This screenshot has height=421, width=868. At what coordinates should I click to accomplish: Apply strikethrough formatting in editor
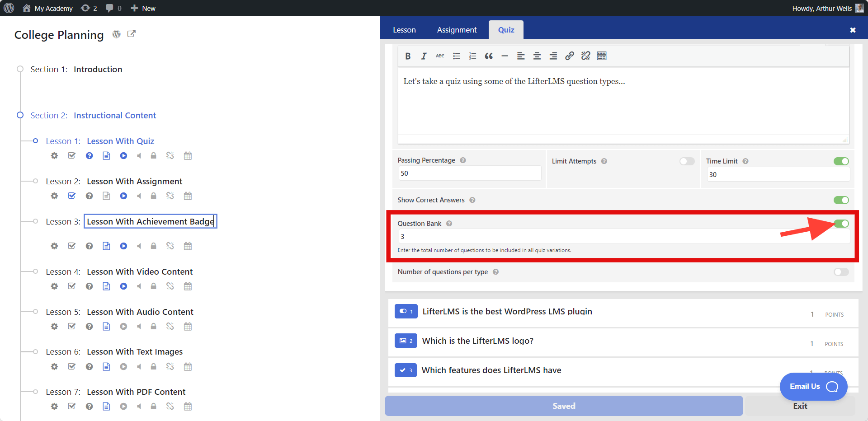click(x=440, y=56)
